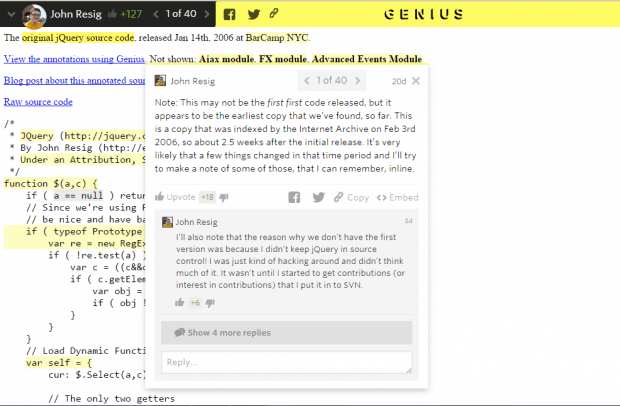Click the +127 score in the header
620x406 pixels.
click(x=131, y=14)
